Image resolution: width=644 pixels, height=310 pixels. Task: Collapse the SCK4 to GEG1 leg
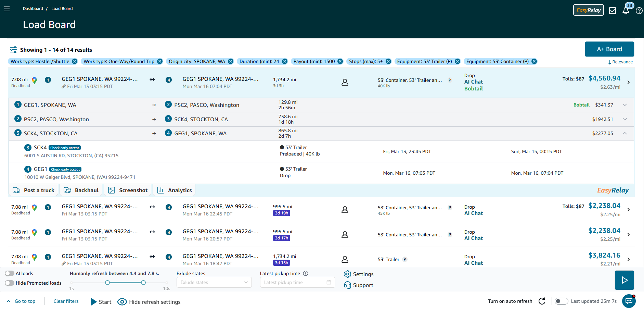624,133
